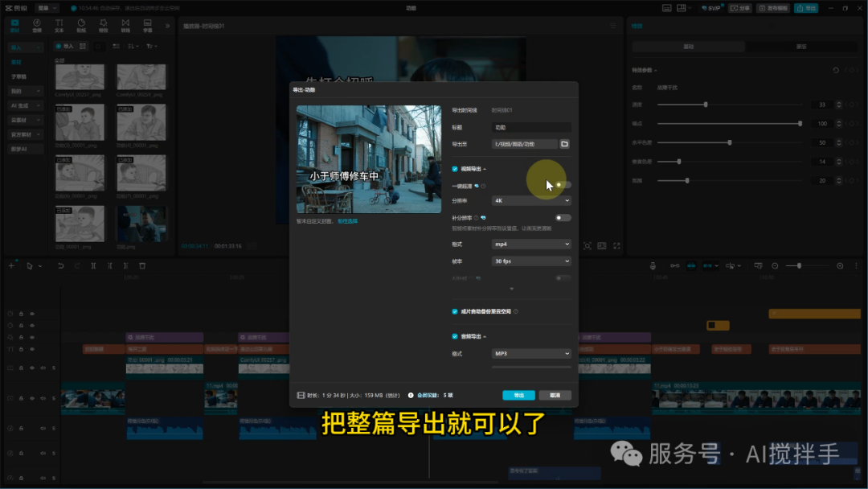
Task: Click the slider handle at value 100
Action: pos(800,124)
